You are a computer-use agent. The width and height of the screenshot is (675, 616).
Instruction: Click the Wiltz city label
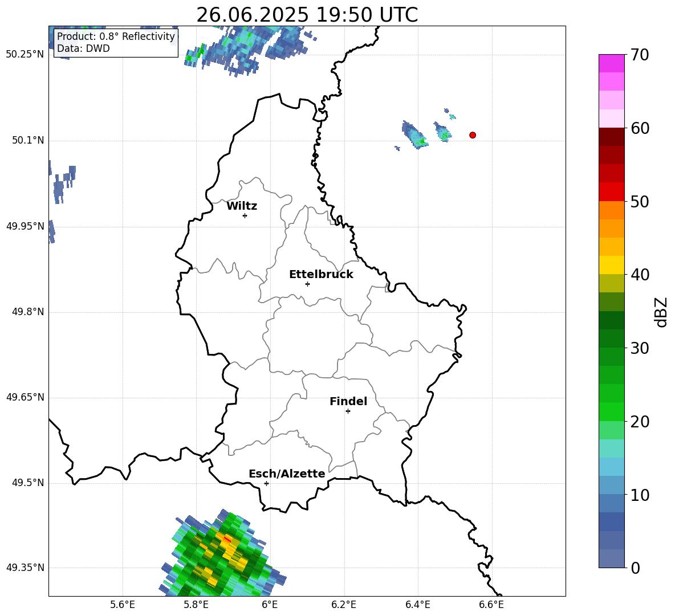(242, 206)
